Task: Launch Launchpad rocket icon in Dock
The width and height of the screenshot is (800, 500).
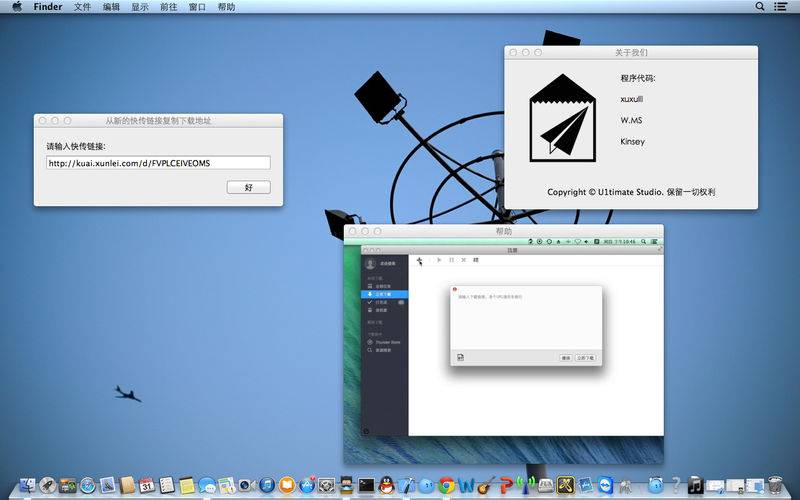Action: (47, 485)
